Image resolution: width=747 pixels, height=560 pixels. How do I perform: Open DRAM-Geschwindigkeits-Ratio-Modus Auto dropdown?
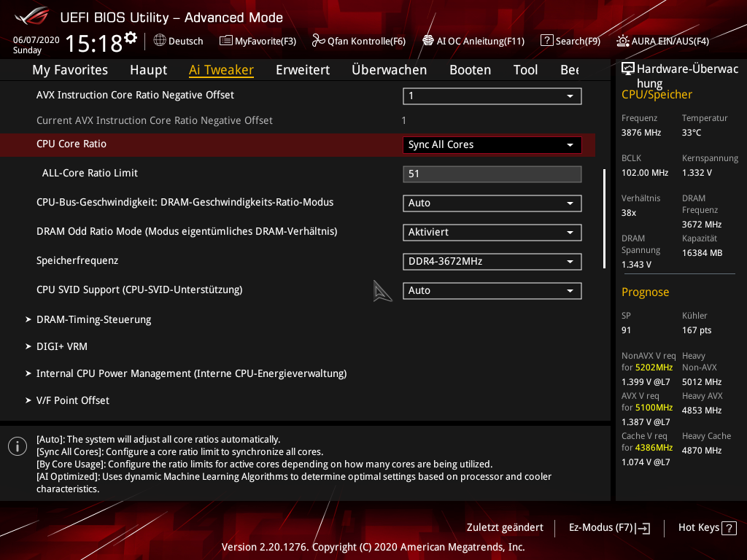pos(492,203)
